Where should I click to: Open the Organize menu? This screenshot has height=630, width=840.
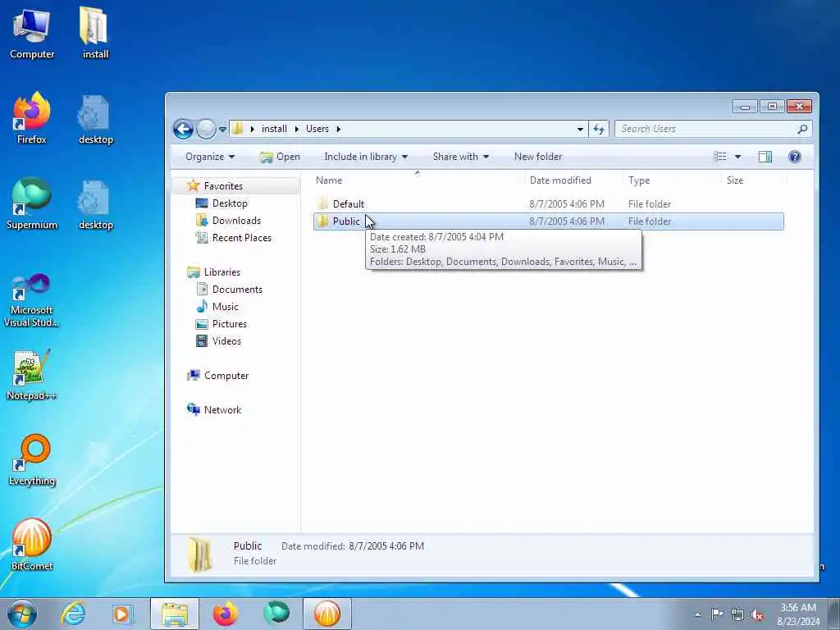click(209, 157)
